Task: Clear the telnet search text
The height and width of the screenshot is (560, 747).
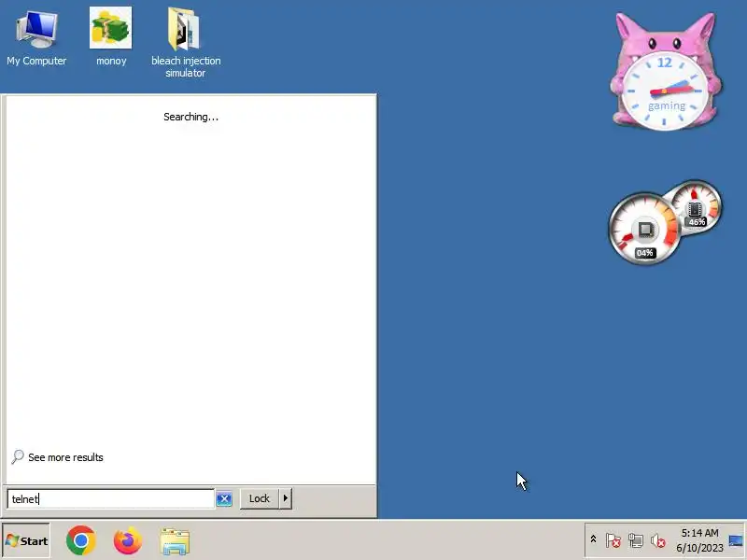Action: point(224,498)
